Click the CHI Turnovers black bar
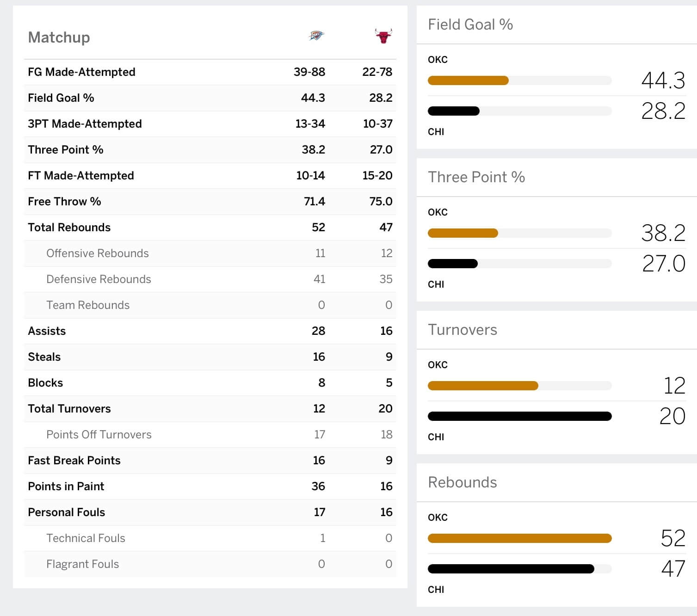 click(519, 416)
